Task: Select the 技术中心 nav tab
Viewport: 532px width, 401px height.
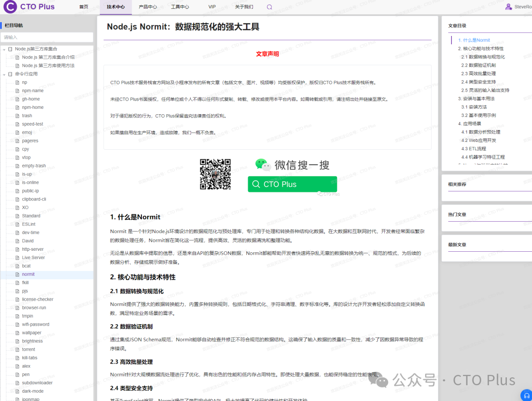Action: coord(116,7)
